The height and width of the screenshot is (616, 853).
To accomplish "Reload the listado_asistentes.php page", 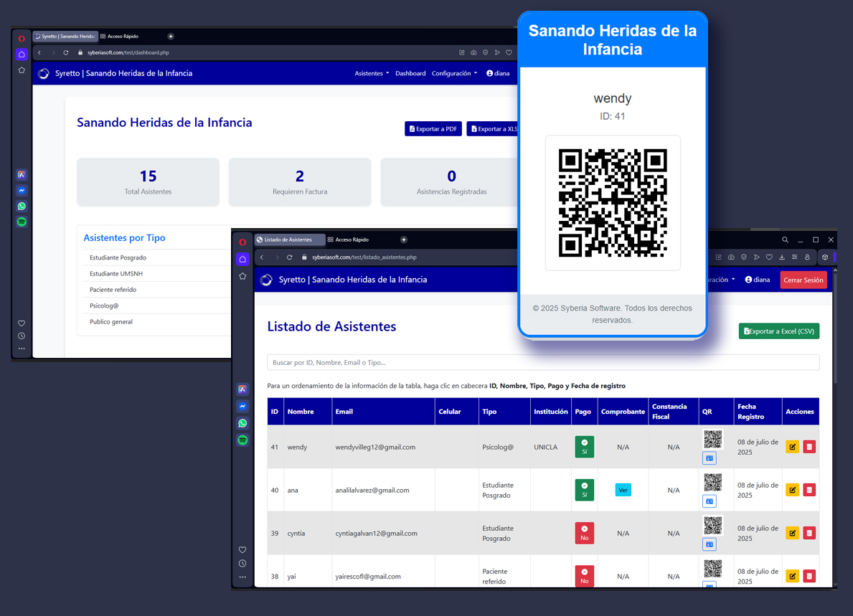I will pos(289,257).
